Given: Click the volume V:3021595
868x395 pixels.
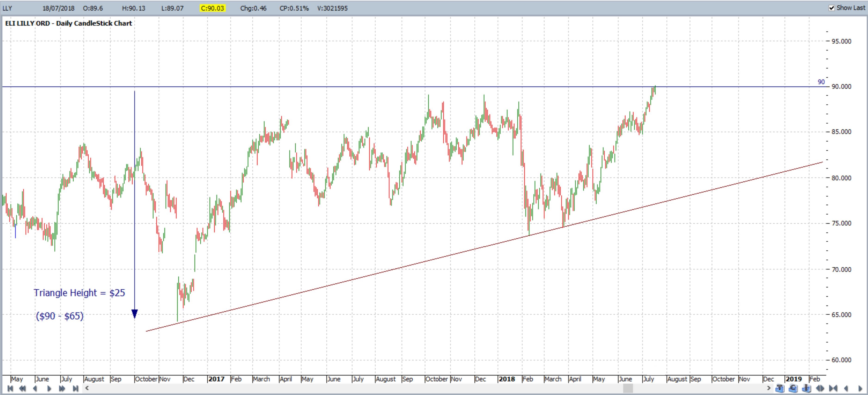Looking at the screenshot, I should tap(333, 8).
